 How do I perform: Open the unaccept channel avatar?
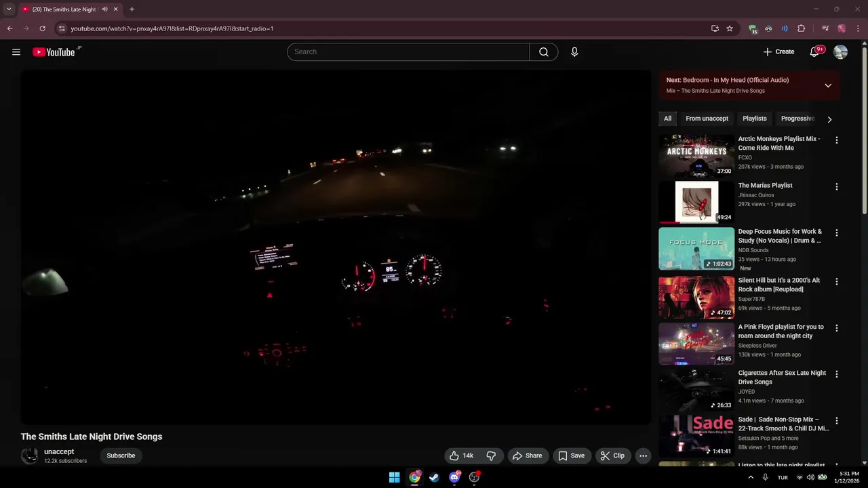coord(29,455)
